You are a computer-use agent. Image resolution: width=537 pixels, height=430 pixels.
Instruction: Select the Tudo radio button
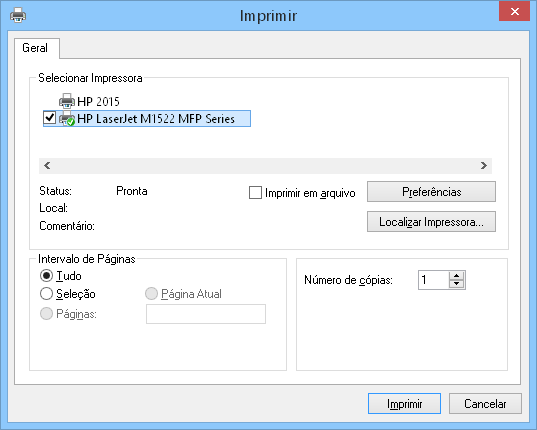[46, 276]
